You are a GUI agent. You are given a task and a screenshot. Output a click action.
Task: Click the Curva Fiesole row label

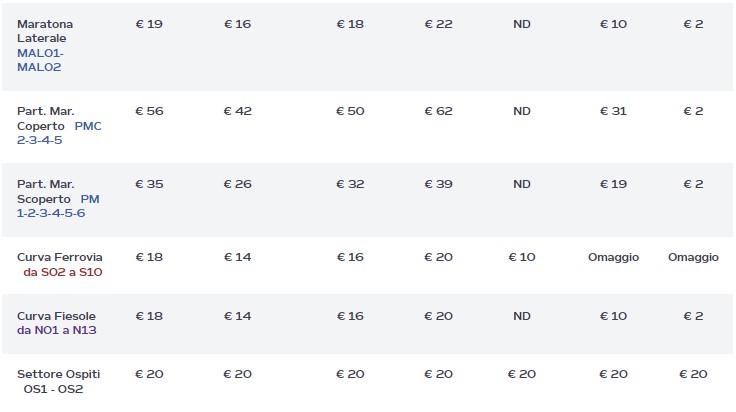(56, 316)
